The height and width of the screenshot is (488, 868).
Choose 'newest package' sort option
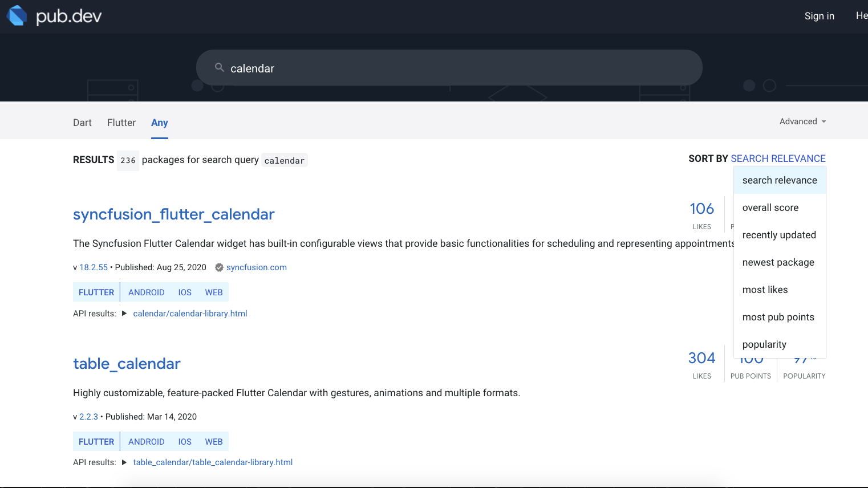(x=780, y=262)
